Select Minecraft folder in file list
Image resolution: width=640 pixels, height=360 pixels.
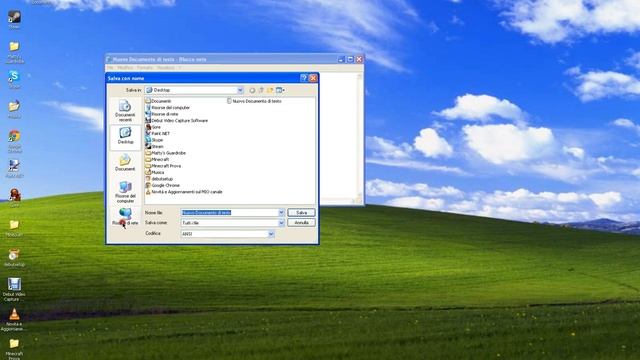tap(157, 159)
